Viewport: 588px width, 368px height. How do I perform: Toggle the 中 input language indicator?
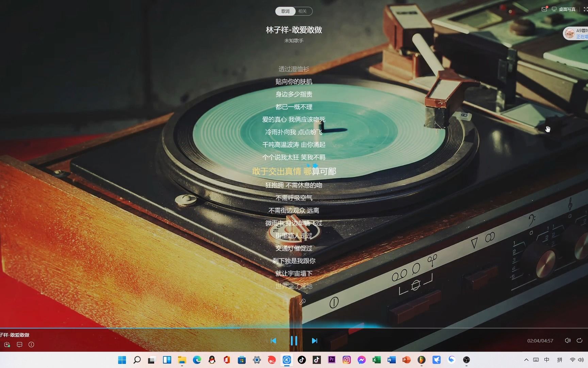pyautogui.click(x=546, y=360)
